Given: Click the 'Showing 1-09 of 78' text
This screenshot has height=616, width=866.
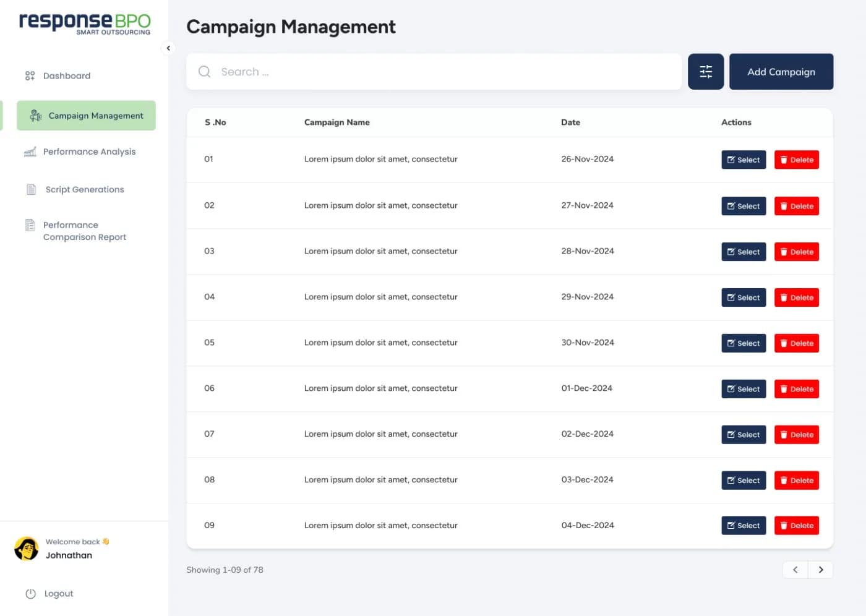Looking at the screenshot, I should coord(225,570).
